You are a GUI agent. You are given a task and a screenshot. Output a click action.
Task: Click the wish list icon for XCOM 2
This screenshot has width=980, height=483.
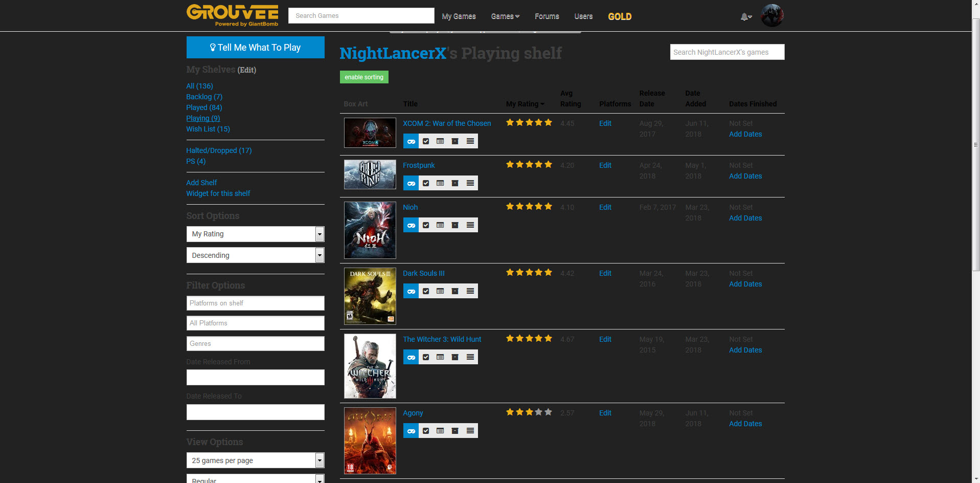(440, 141)
